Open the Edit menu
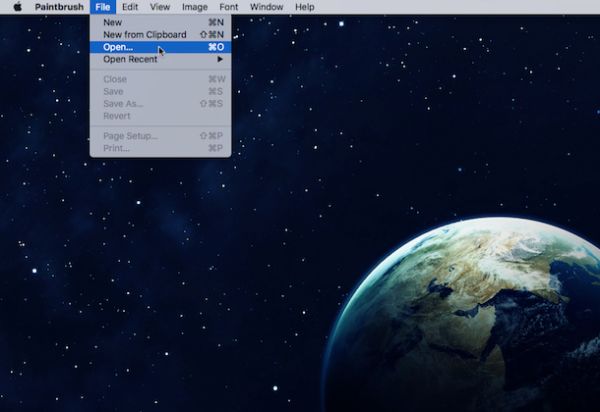Viewport: 600px width, 412px height. pyautogui.click(x=130, y=7)
